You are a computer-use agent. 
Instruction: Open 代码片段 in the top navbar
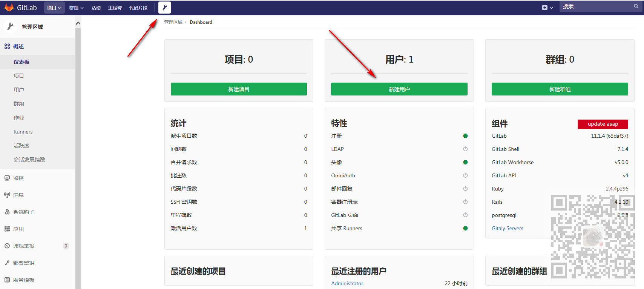tap(138, 8)
